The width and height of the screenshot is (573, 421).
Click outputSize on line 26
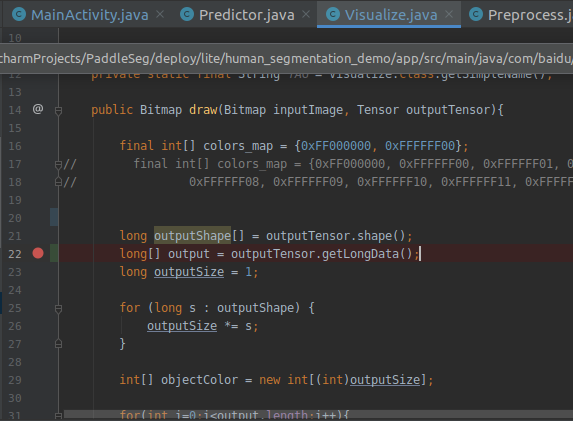click(x=182, y=326)
